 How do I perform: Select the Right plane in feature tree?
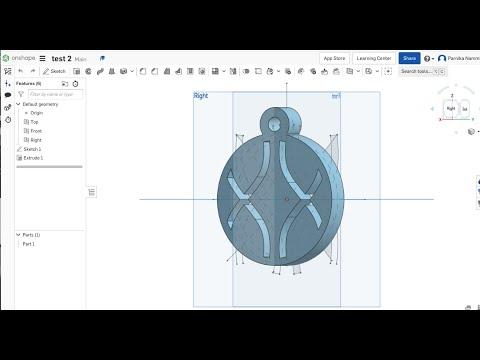(x=36, y=140)
